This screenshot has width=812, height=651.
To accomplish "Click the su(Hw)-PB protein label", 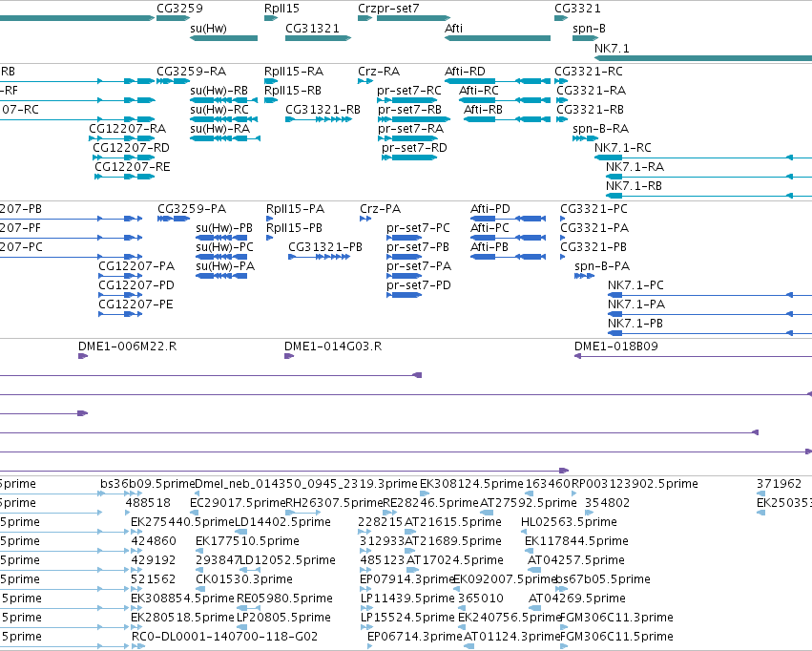I will [224, 228].
